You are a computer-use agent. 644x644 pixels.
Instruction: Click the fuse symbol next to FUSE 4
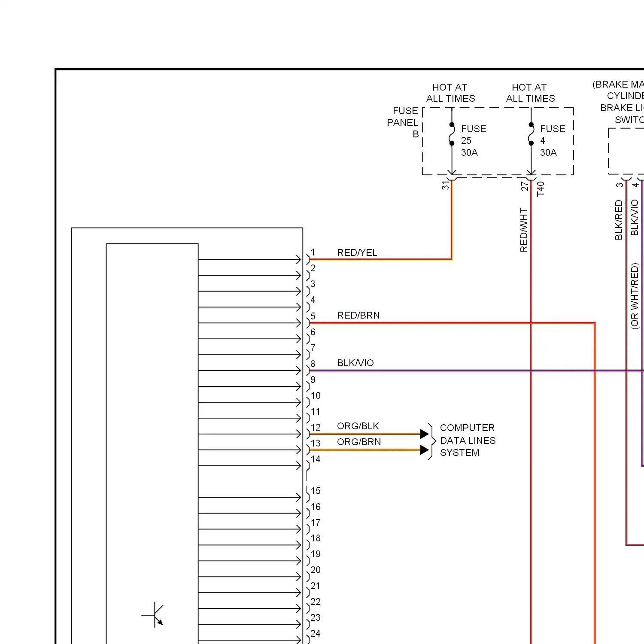[x=531, y=134]
